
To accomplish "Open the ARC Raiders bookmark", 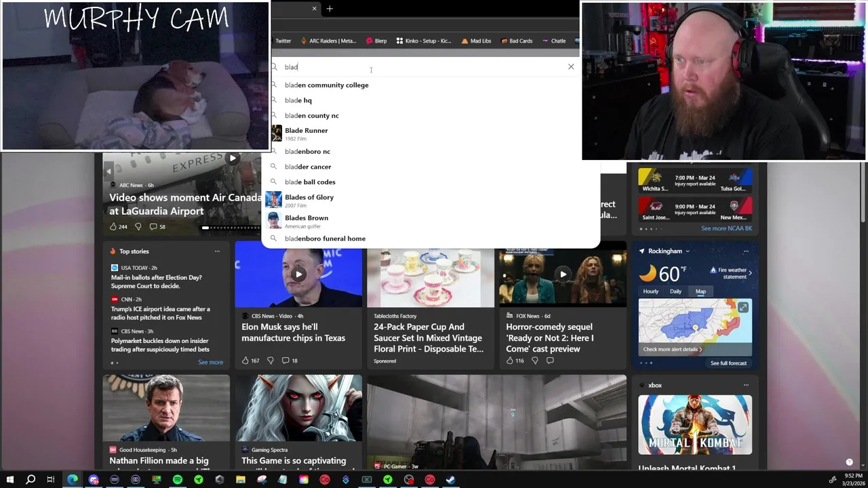I will [x=328, y=41].
